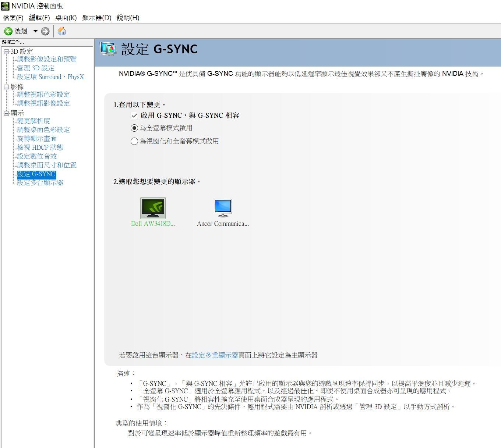Viewport: 501px width, 448px height.
Task: Click the 影像 category label
Action: click(17, 87)
